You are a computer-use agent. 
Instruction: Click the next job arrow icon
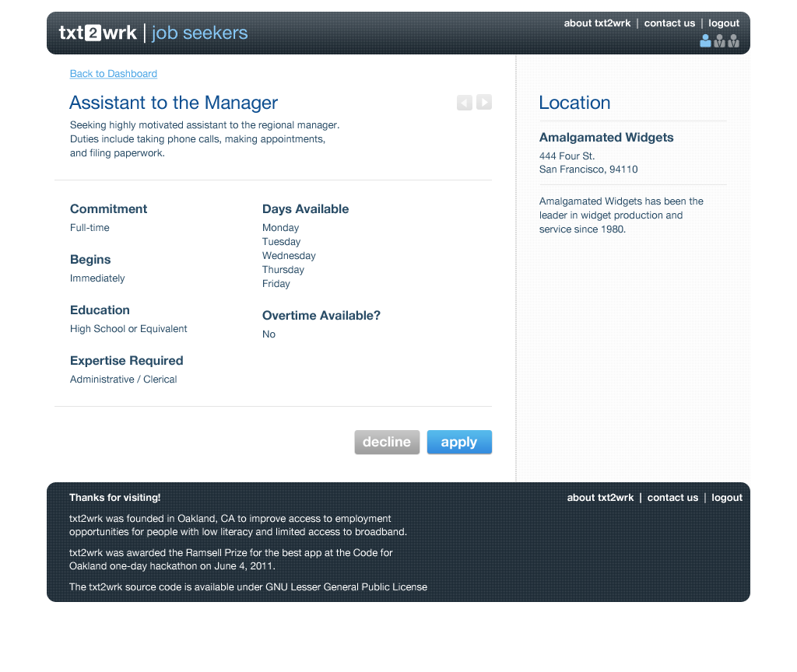click(484, 102)
